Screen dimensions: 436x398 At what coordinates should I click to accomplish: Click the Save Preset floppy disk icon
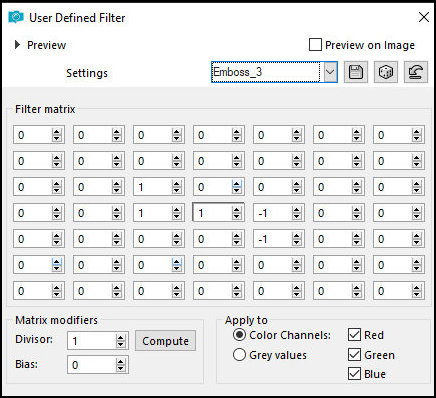click(x=356, y=72)
